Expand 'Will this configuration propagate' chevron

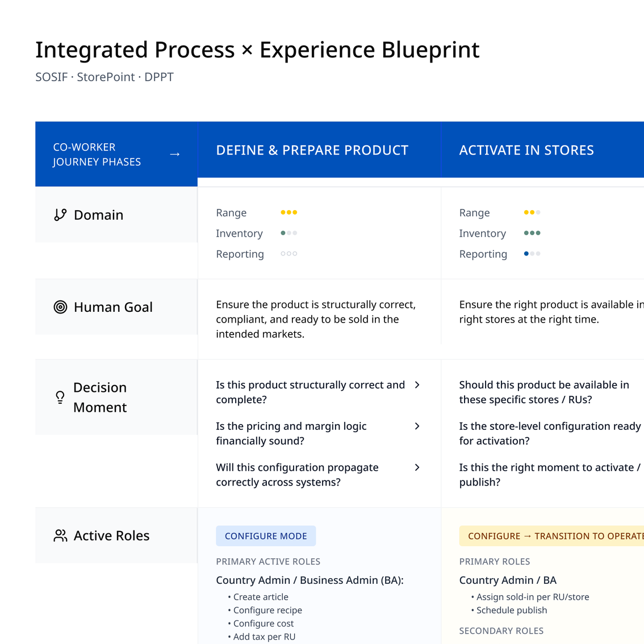417,467
